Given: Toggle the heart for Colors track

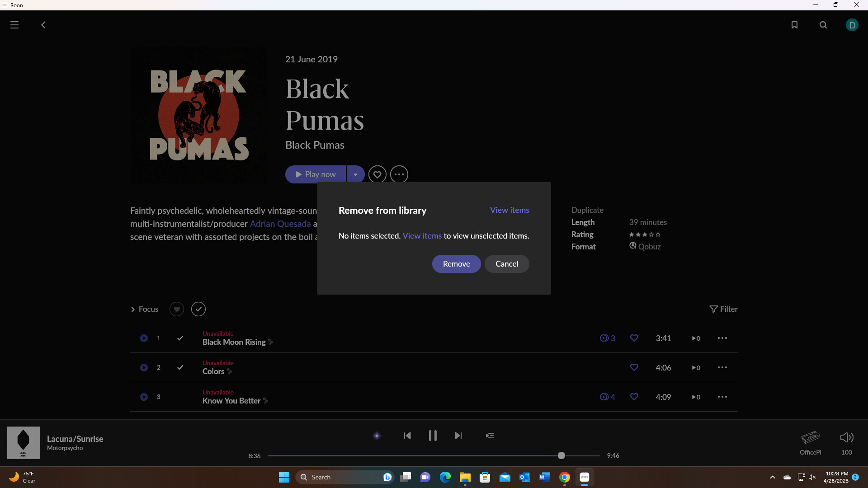Looking at the screenshot, I should [634, 367].
